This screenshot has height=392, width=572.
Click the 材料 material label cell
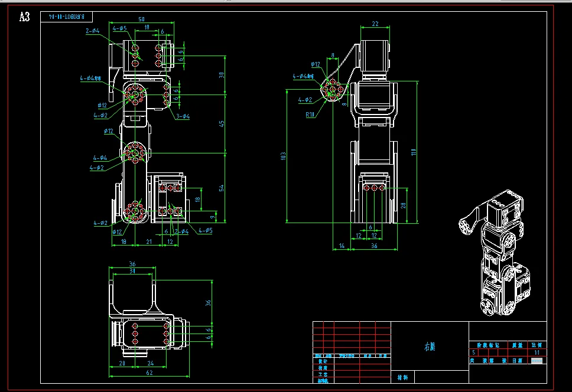403,377
